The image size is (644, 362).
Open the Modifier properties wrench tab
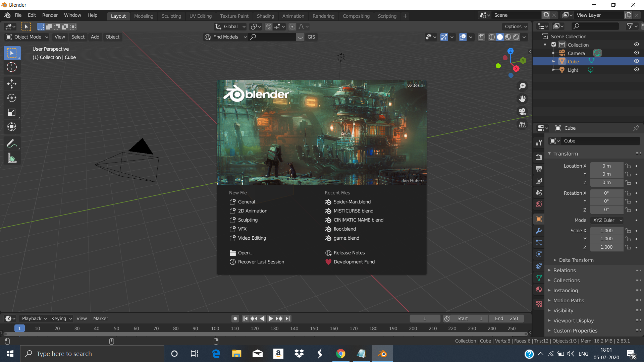point(539,231)
